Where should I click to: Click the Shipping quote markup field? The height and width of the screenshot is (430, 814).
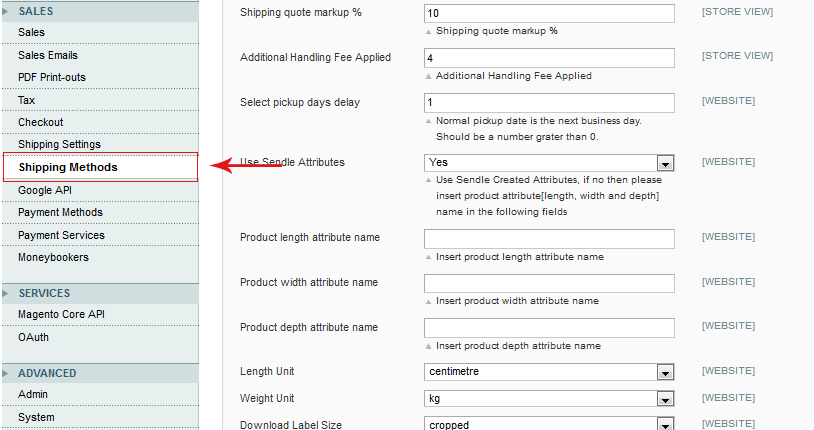pos(549,13)
